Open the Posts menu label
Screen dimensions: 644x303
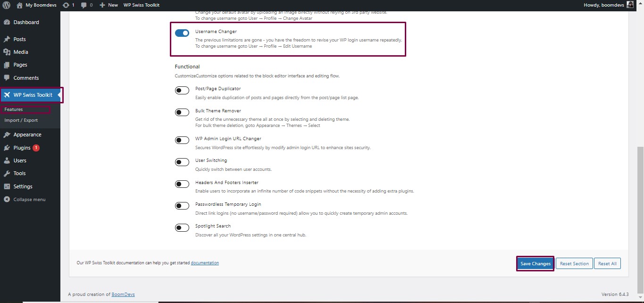click(x=20, y=39)
